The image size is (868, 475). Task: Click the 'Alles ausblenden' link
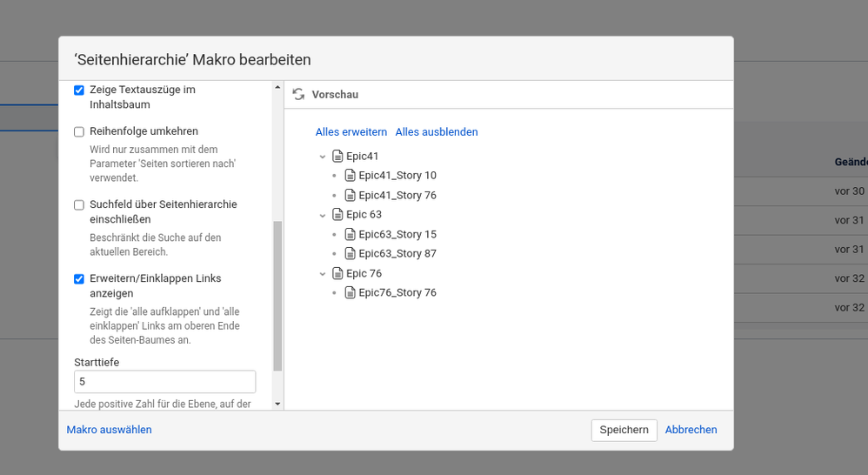[437, 131]
